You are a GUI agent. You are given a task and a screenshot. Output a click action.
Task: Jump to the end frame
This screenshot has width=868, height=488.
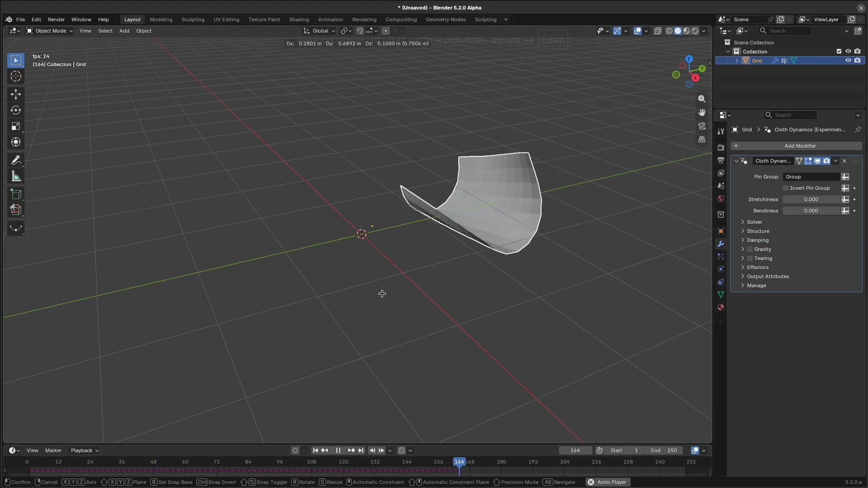click(361, 450)
